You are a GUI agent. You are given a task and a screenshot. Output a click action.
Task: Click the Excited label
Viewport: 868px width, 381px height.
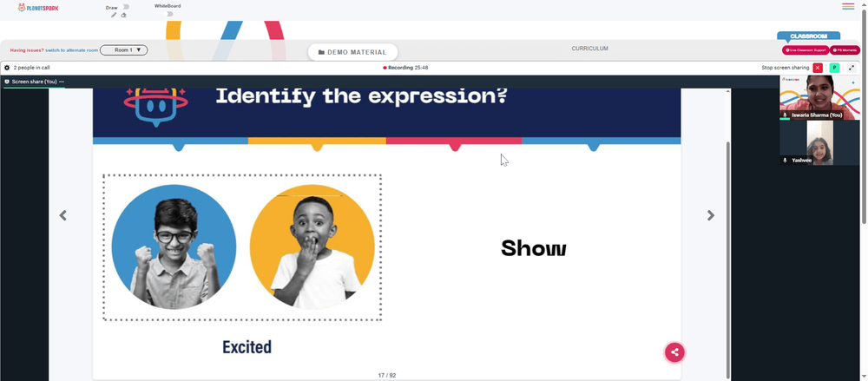pyautogui.click(x=247, y=347)
